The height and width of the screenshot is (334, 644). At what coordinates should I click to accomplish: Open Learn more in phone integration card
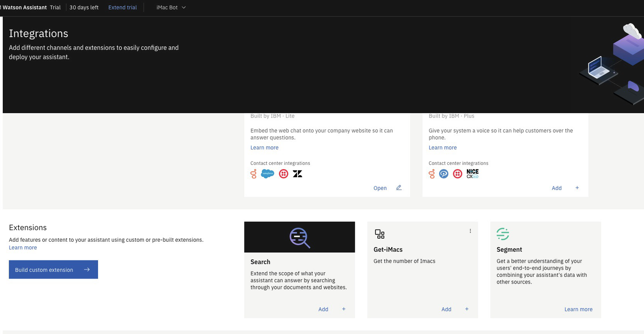[x=442, y=148]
